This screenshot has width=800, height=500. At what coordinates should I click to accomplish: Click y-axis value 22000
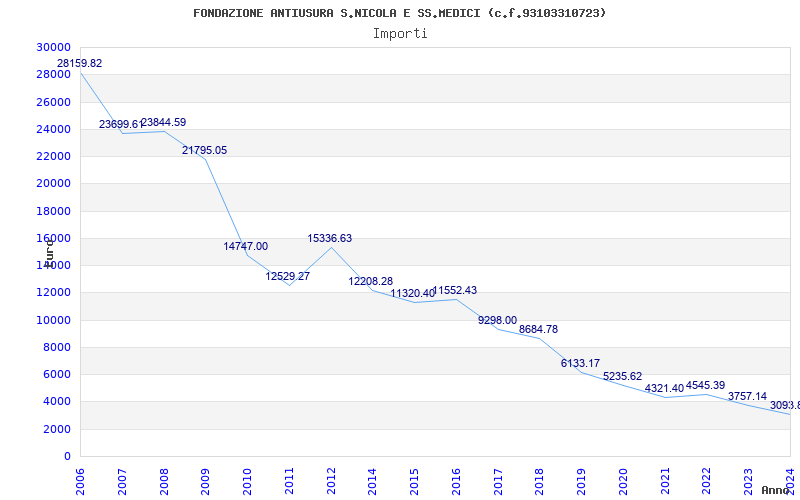pyautogui.click(x=53, y=156)
